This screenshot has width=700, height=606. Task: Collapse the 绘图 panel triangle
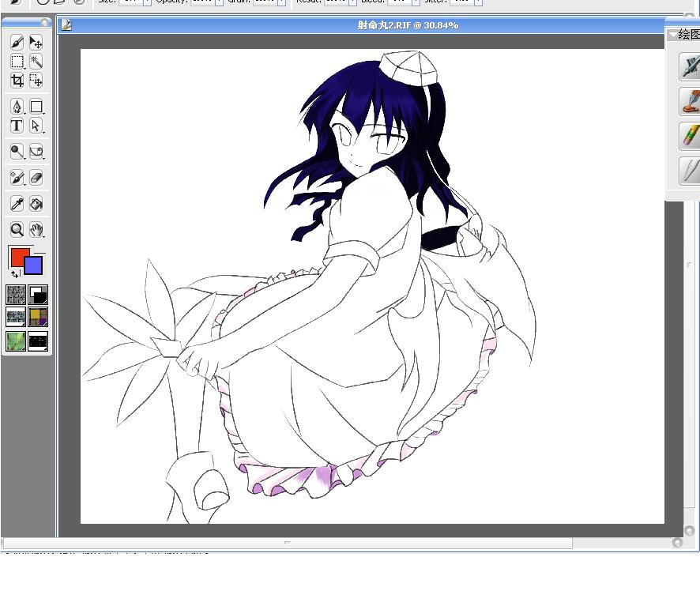pyautogui.click(x=672, y=35)
